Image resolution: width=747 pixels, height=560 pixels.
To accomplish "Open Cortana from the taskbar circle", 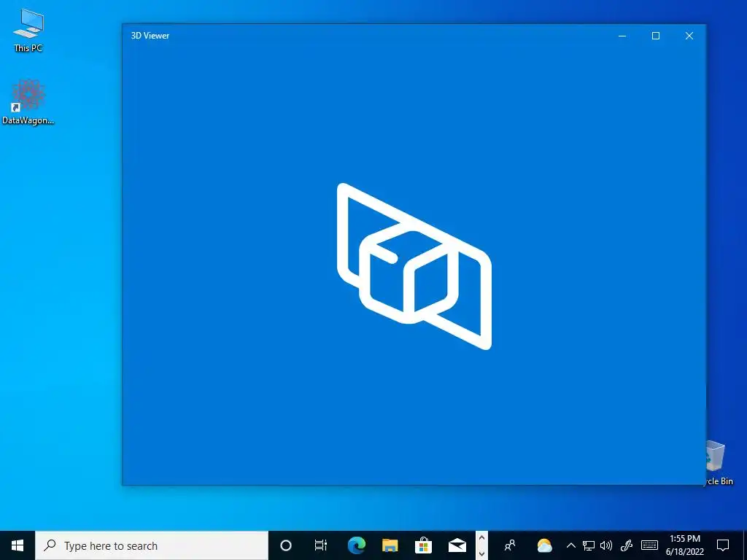I will (286, 545).
